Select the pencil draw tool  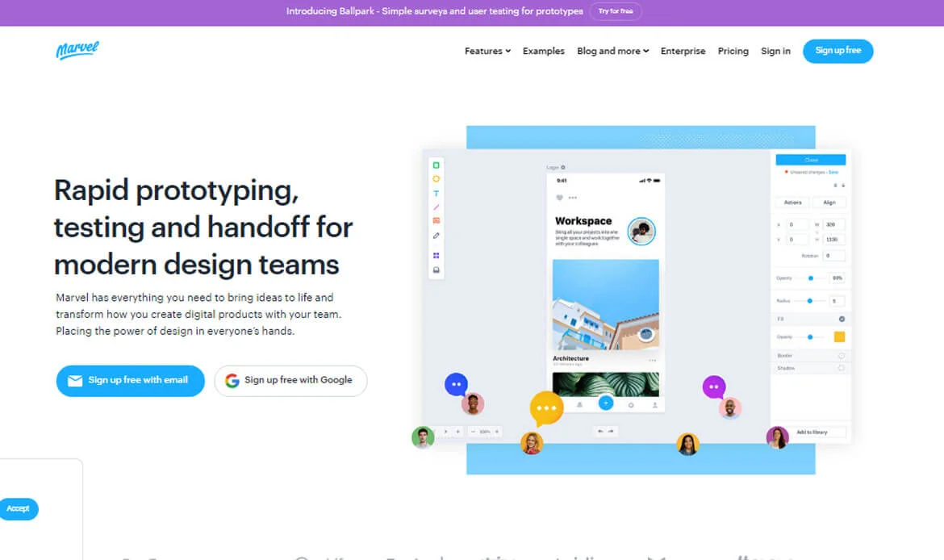(436, 236)
